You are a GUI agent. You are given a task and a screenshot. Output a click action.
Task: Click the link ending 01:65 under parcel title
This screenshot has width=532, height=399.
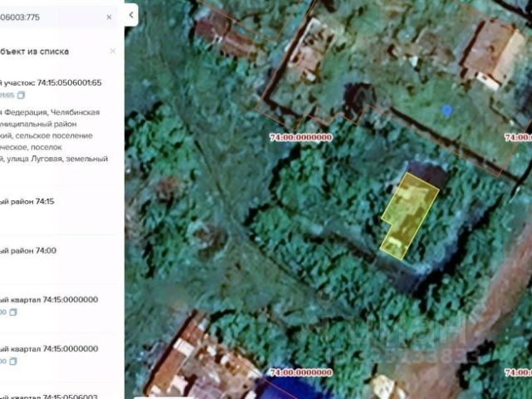point(7,96)
